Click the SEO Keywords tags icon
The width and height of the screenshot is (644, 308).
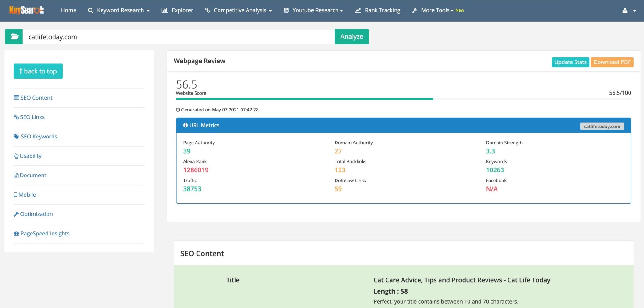click(16, 136)
